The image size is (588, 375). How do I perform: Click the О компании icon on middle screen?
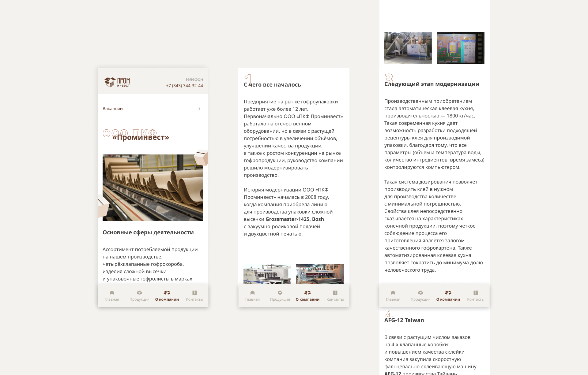pyautogui.click(x=308, y=293)
